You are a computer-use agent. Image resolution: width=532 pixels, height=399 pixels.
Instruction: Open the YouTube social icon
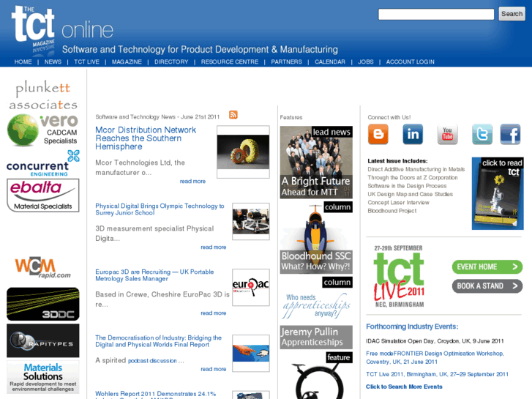click(448, 134)
